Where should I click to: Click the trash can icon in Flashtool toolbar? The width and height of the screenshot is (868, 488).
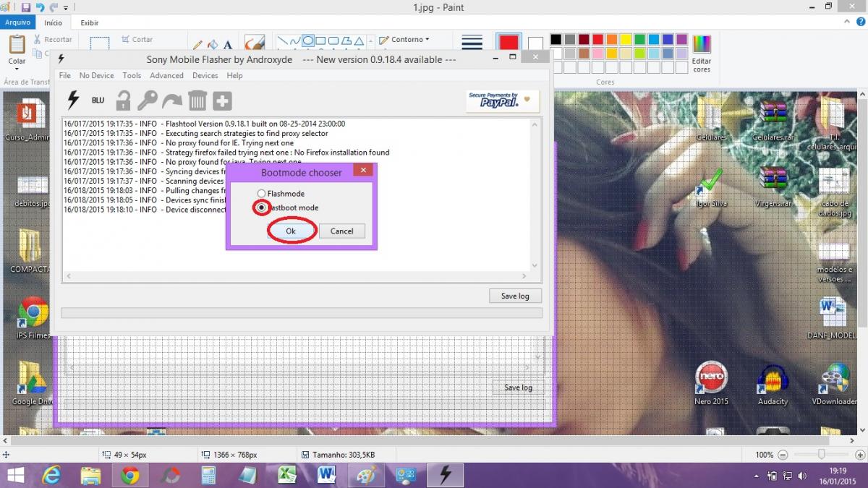pos(197,100)
